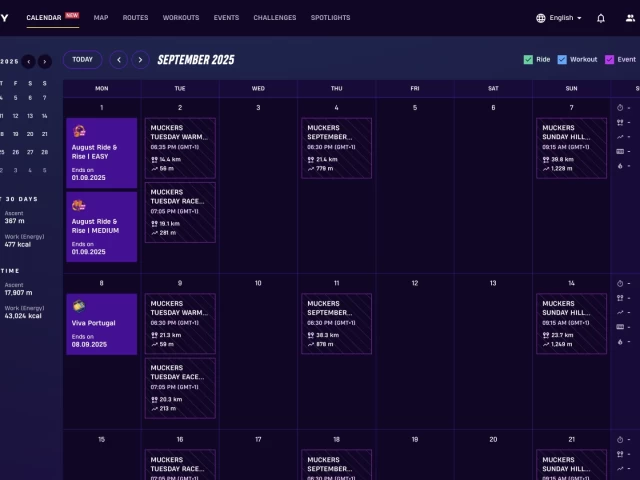Click the third week summary time clock icon
Viewport: 640px width, 480px height.
(620, 440)
